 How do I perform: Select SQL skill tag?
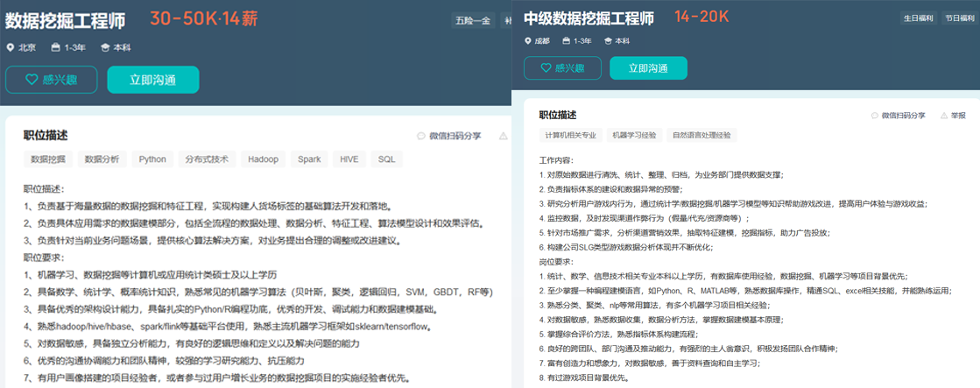click(387, 159)
